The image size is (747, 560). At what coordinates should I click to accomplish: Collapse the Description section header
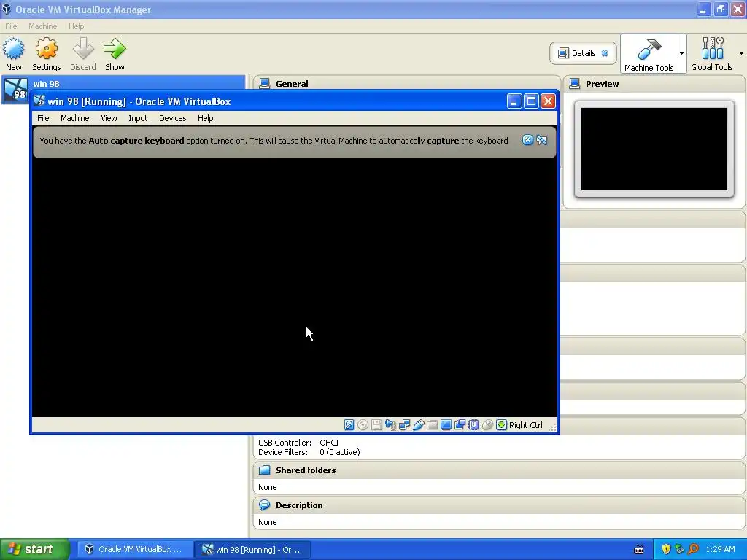pyautogui.click(x=499, y=505)
